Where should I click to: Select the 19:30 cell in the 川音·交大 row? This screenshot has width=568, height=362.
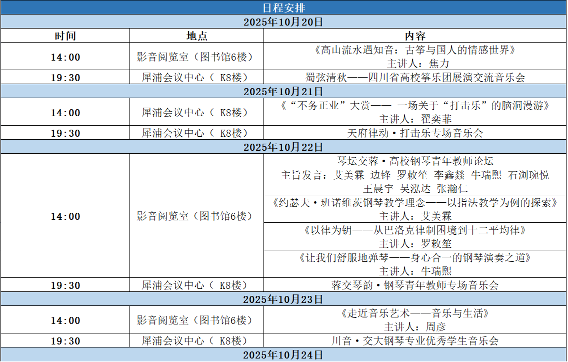pyautogui.click(x=65, y=341)
